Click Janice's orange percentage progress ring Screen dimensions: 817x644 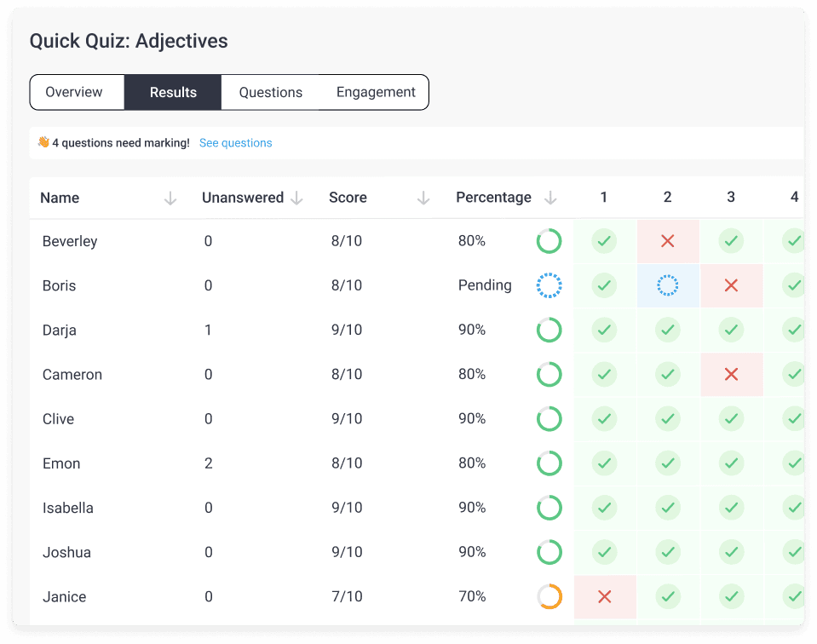coord(549,596)
